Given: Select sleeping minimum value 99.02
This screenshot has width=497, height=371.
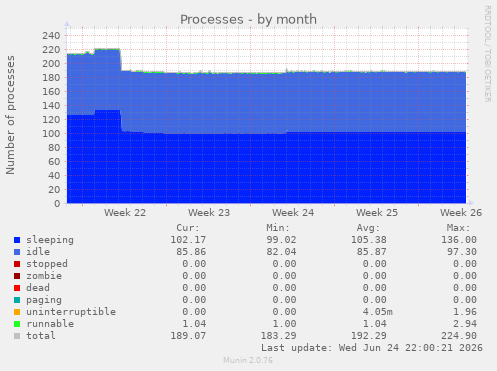Looking at the screenshot, I should tap(281, 240).
